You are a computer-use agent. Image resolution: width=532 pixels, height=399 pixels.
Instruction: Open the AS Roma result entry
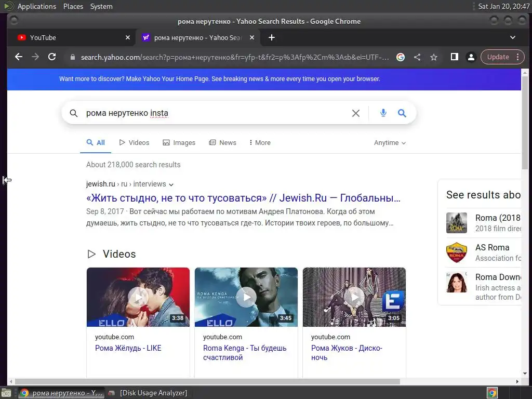(x=484, y=252)
